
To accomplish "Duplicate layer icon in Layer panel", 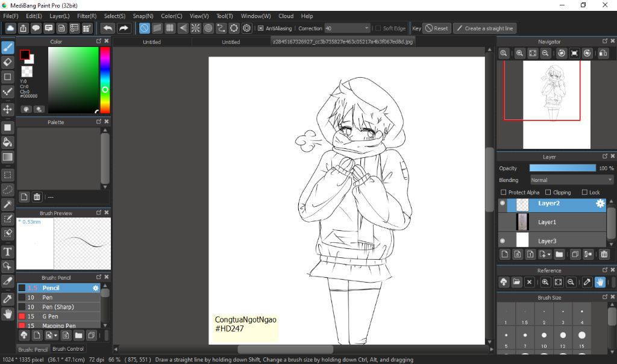I will (575, 254).
